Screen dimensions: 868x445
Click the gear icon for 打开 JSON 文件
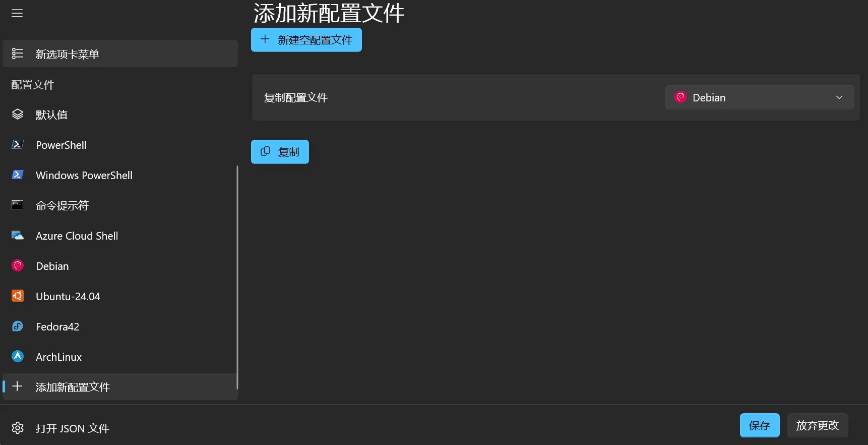coord(18,428)
